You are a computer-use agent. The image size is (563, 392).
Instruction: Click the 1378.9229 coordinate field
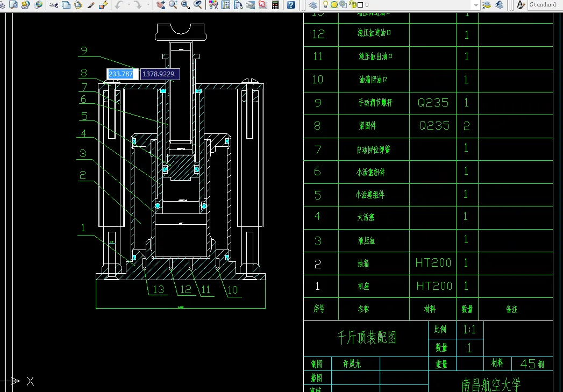pos(160,74)
